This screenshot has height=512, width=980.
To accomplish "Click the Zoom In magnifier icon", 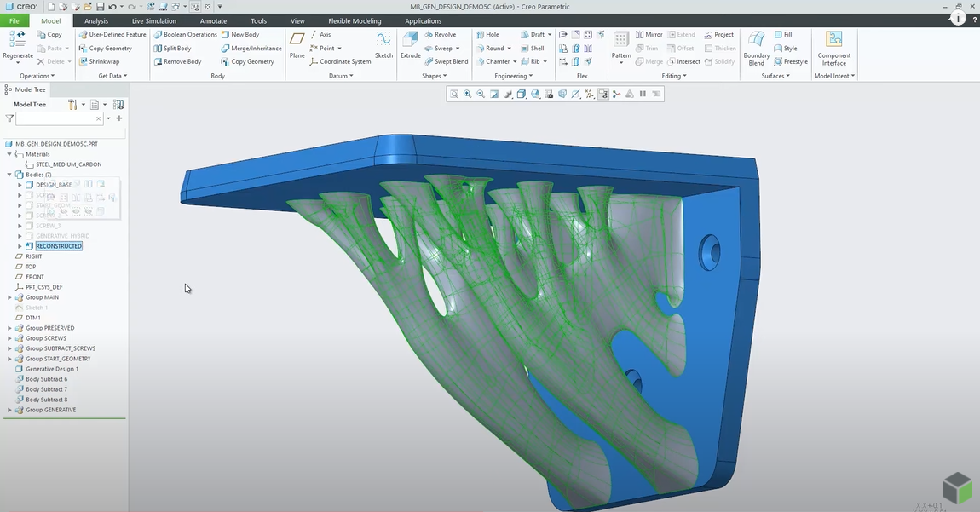I will click(468, 95).
